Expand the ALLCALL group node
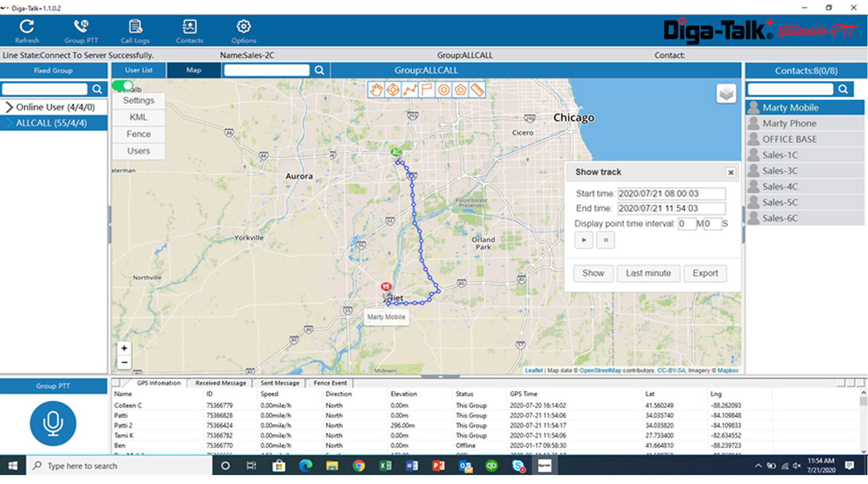868x484 pixels. (9, 123)
